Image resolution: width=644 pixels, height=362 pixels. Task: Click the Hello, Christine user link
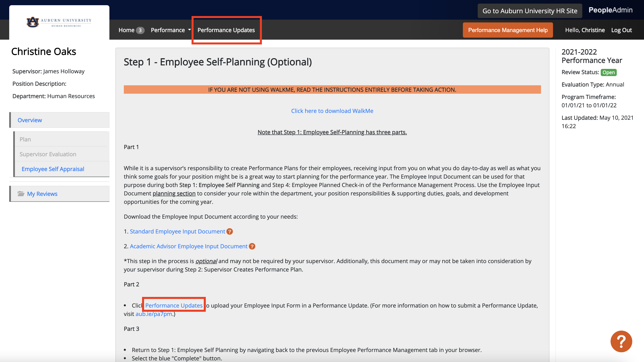[x=585, y=30]
